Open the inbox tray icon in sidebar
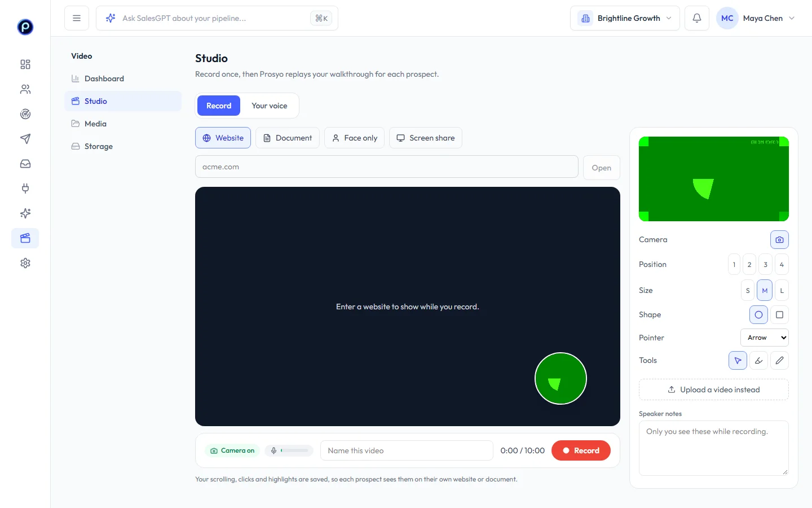The image size is (812, 508). point(25,164)
